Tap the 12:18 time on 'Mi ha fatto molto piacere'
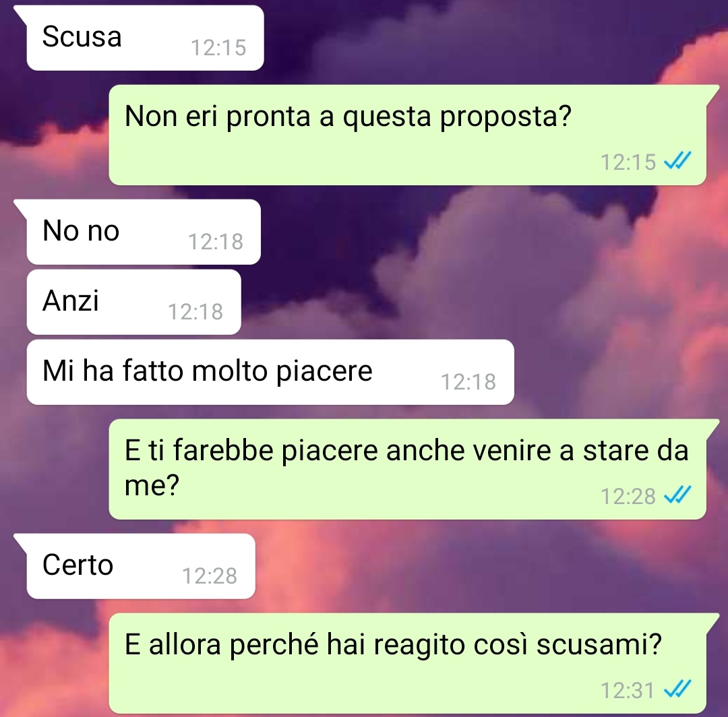728x717 pixels. (x=468, y=382)
